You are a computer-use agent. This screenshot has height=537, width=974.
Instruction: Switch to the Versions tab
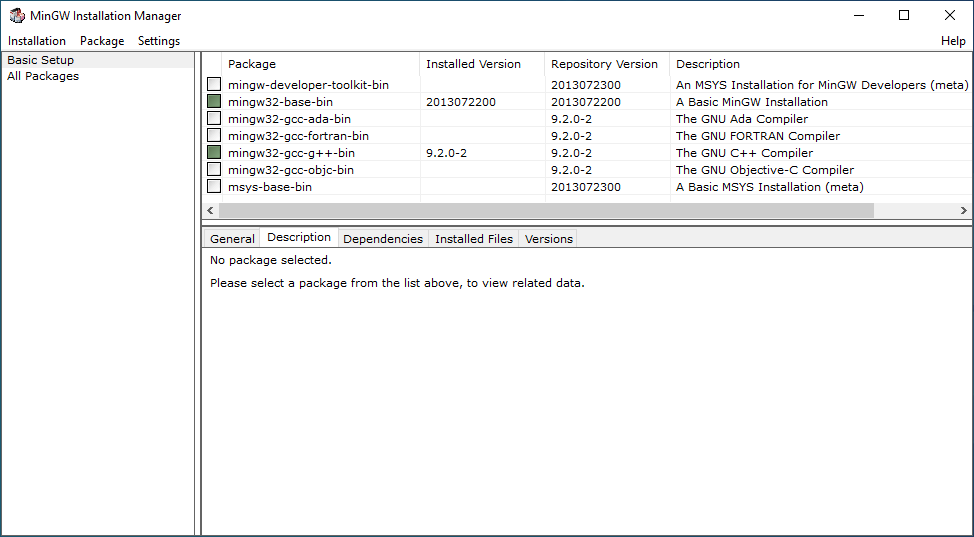[548, 239]
